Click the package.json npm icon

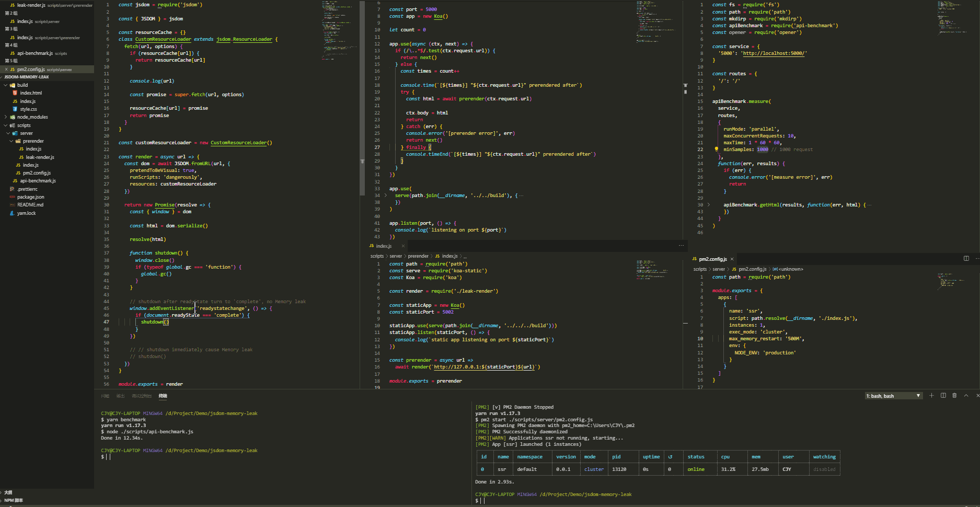tap(12, 197)
